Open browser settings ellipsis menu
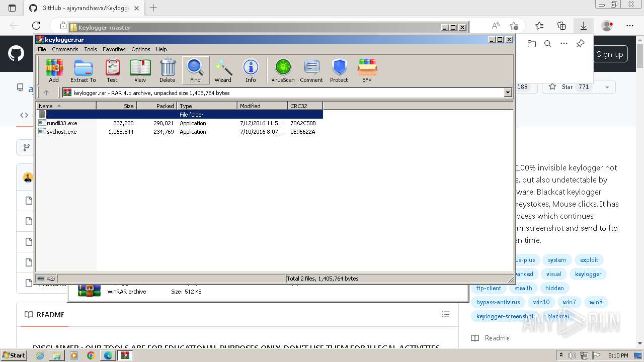 tap(630, 26)
